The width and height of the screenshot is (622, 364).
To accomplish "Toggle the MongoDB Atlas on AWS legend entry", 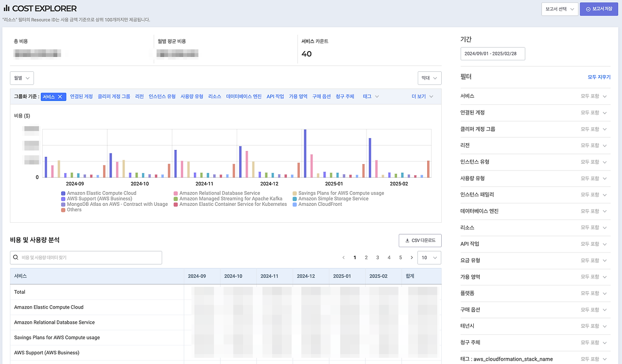I will pos(115,204).
